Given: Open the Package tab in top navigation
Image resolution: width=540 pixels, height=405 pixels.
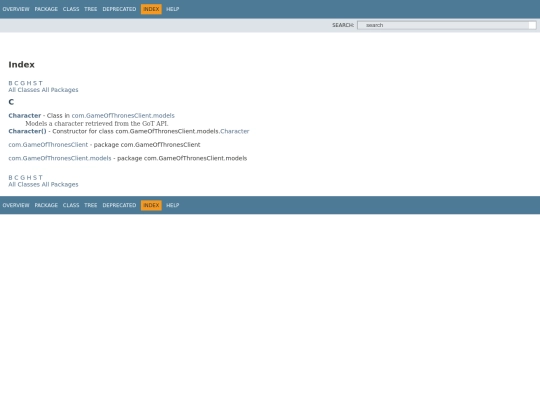Looking at the screenshot, I should tap(46, 9).
